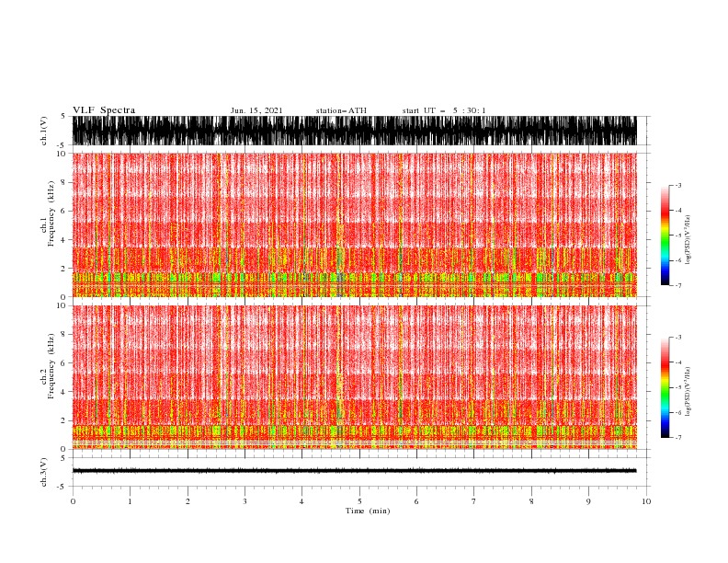
Task: Click the ch.3 voltage waveform trace
Action: 354,471
